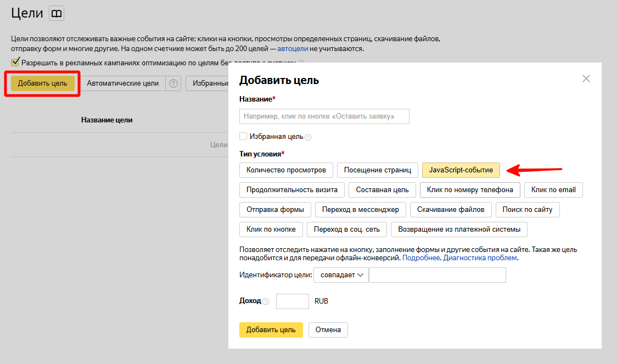Screen dimensions: 617x364
Task: Click the Название goal name field
Action: click(x=324, y=116)
